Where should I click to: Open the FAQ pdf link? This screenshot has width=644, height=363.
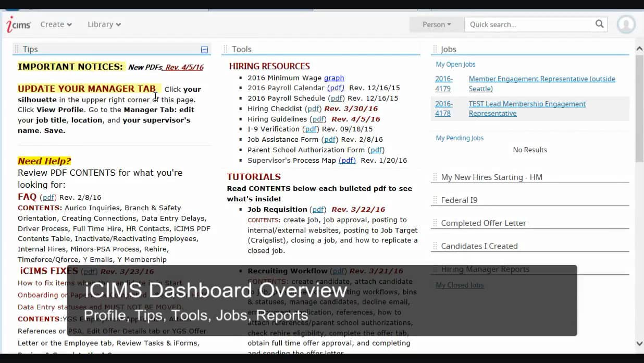[x=48, y=197]
